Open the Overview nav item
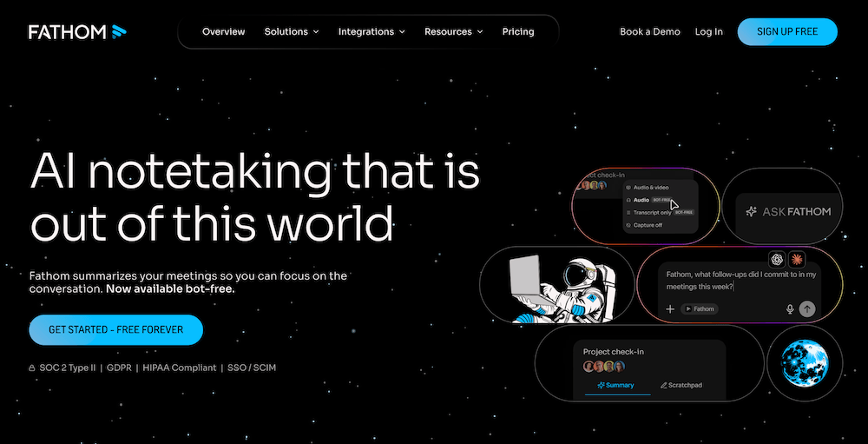Image resolution: width=868 pixels, height=444 pixels. (x=224, y=31)
